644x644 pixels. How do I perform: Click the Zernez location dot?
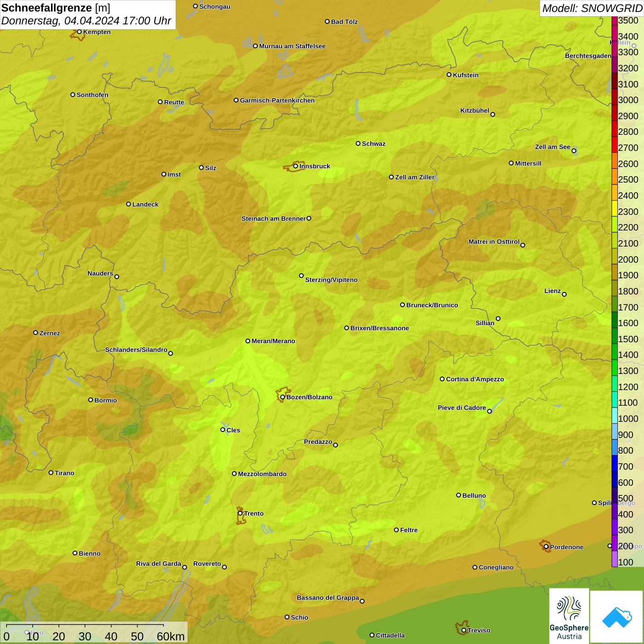click(x=35, y=333)
